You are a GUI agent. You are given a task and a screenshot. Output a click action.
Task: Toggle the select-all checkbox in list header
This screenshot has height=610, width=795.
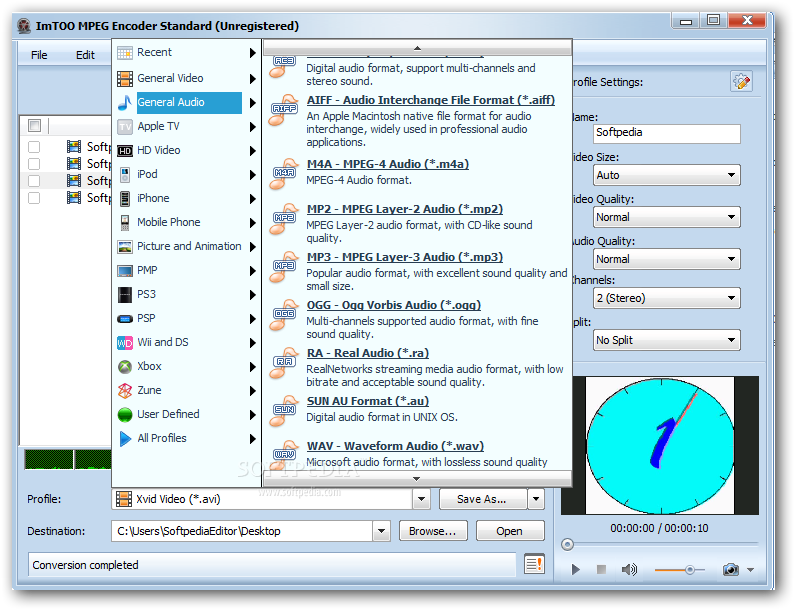tap(34, 125)
